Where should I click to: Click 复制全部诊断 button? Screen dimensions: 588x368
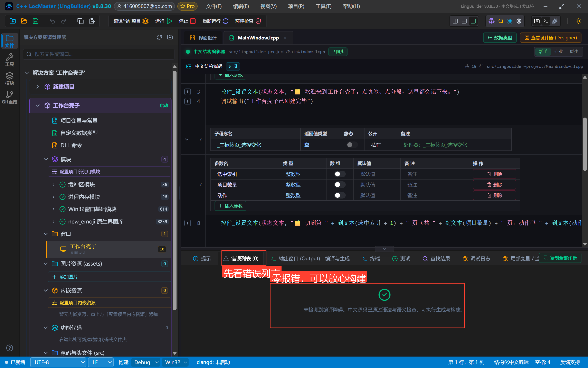560,258
